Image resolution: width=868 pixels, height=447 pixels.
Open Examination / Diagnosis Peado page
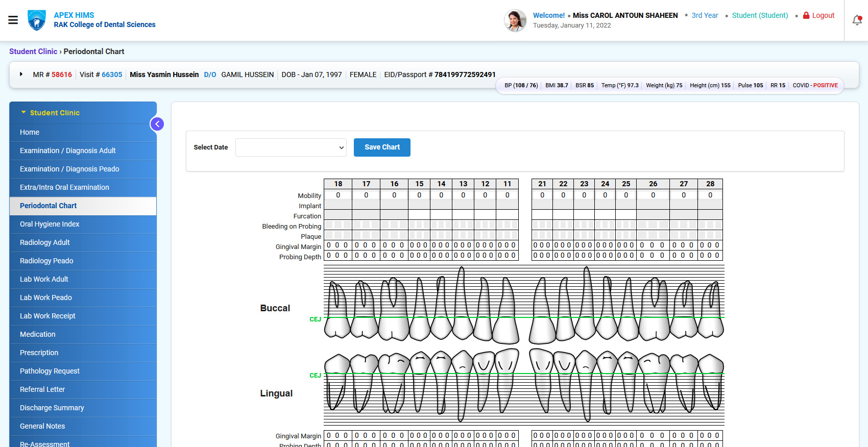point(83,169)
